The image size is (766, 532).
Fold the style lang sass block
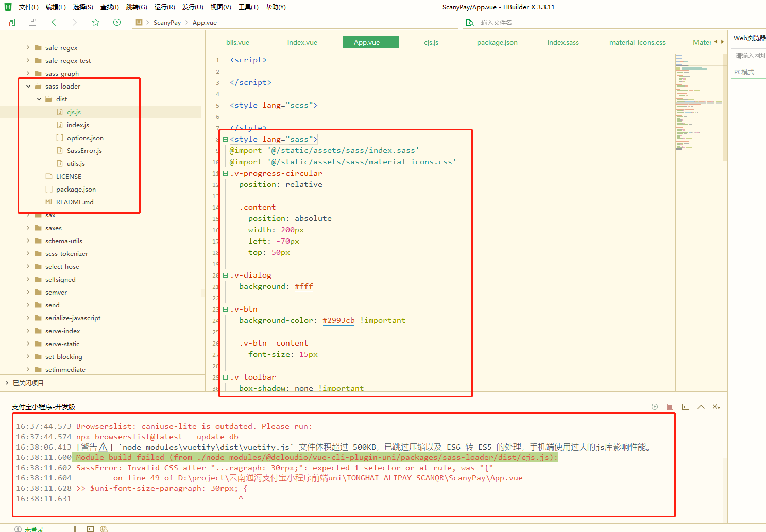tap(225, 139)
